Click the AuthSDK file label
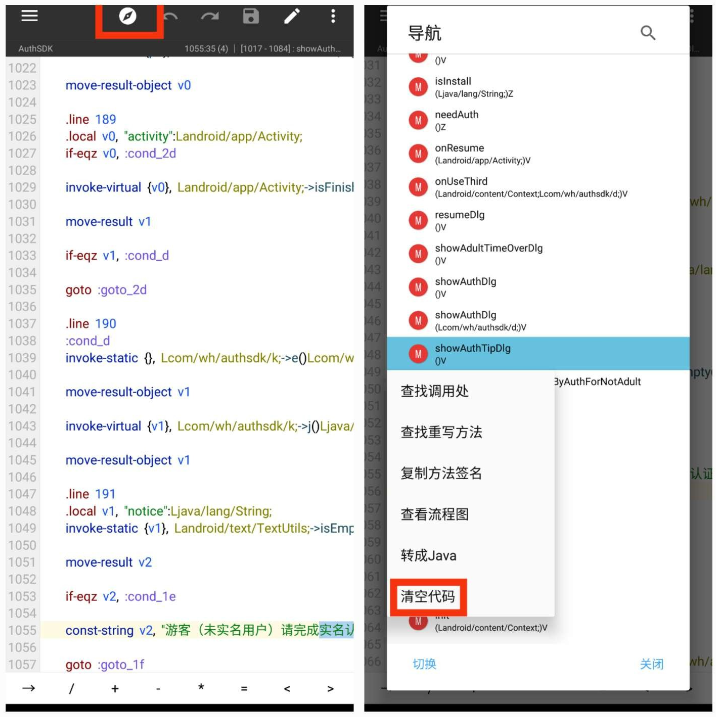Image resolution: width=716 pixels, height=717 pixels. point(35,48)
